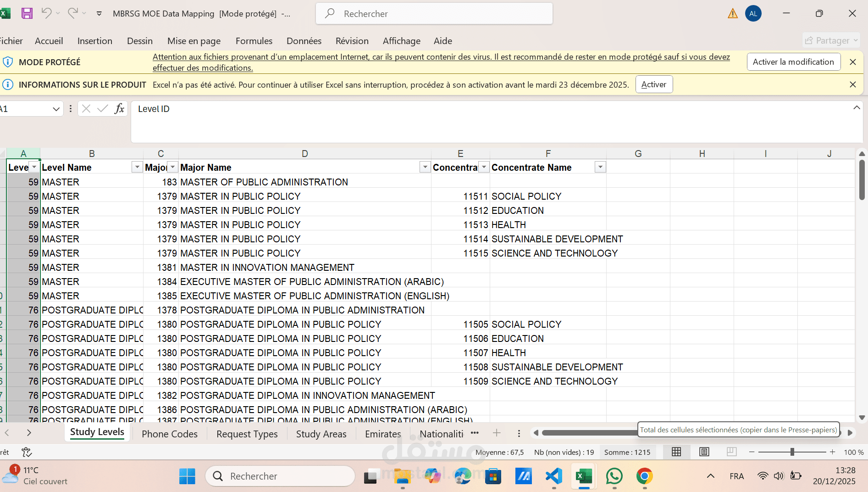This screenshot has height=492, width=868.
Task: Open Level ID column filter dropdown
Action: point(34,167)
